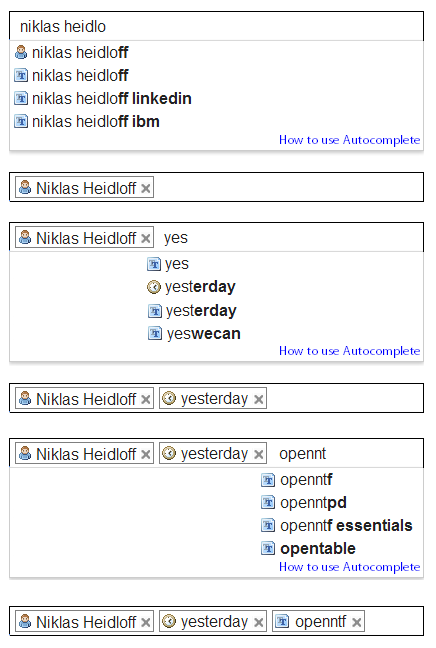Select 'yeswecan' text suggestion
This screenshot has height=648, width=436.
(x=194, y=334)
